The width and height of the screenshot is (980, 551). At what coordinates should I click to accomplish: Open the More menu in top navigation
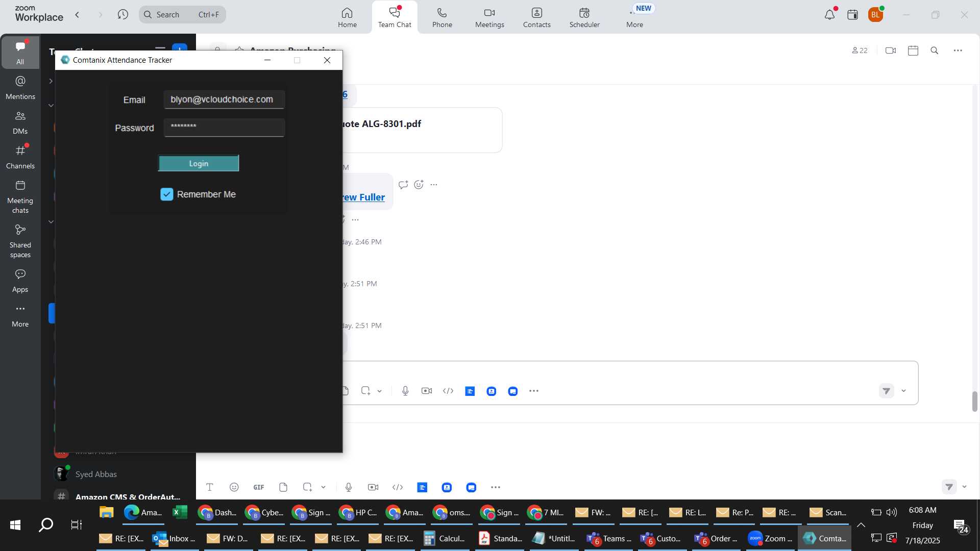634,17
